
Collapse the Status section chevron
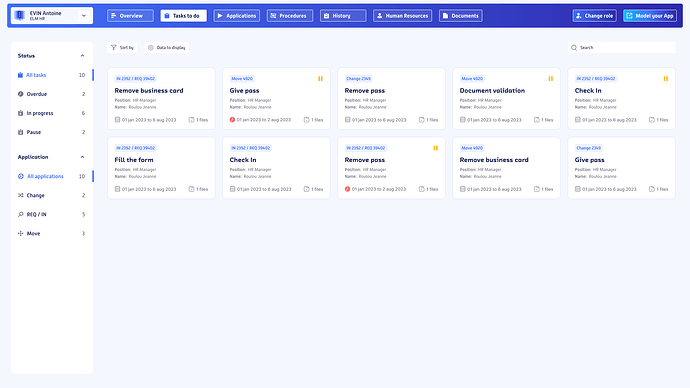click(x=82, y=56)
